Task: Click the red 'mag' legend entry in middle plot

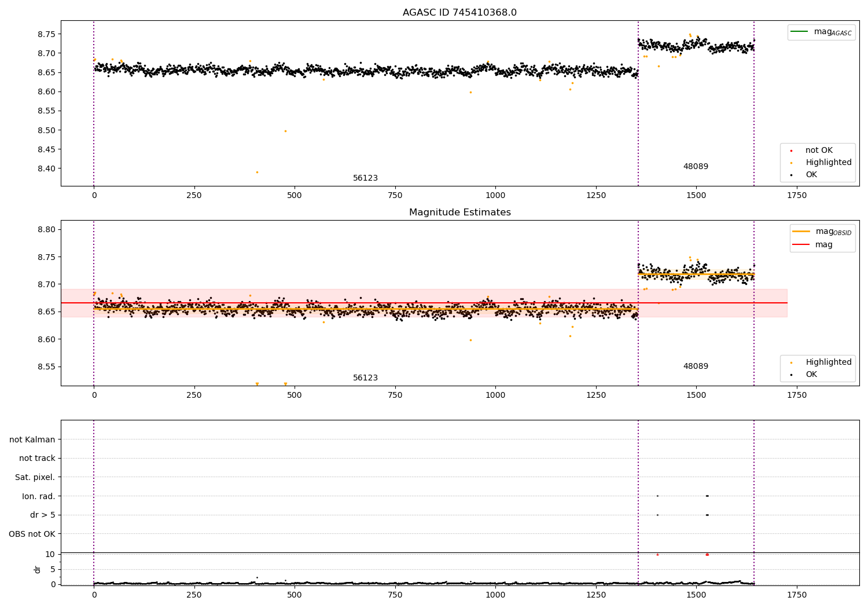Action: tap(813, 245)
